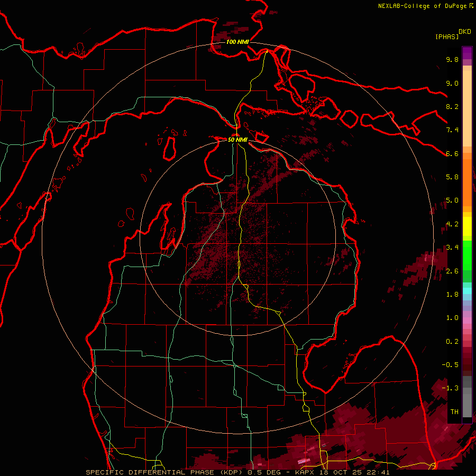Click the 2.6 scale value
The image size is (476, 476).
[x=452, y=271]
